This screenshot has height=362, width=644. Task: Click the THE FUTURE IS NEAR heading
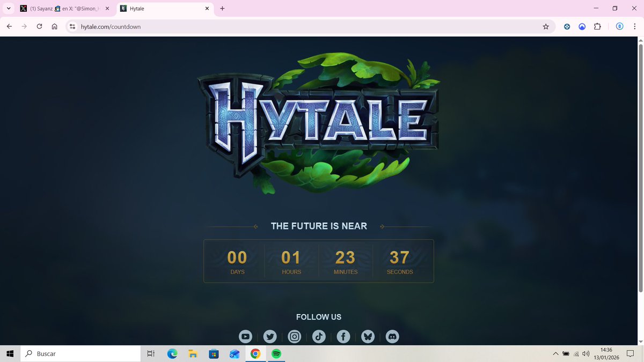click(319, 226)
